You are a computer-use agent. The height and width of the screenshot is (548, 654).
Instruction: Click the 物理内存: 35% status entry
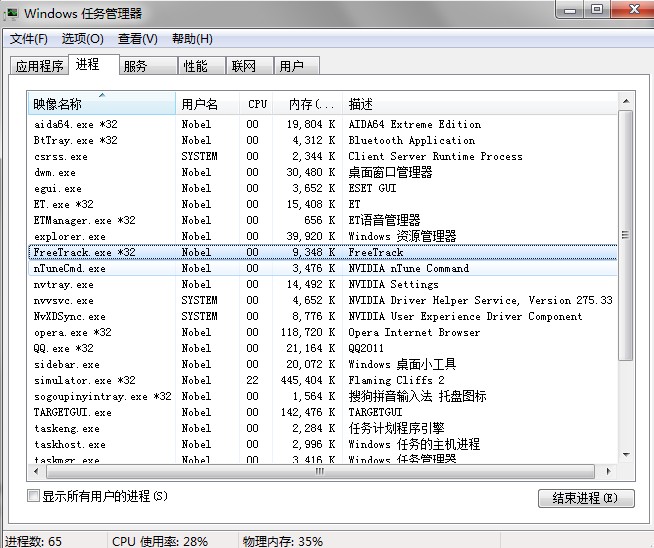click(x=283, y=541)
